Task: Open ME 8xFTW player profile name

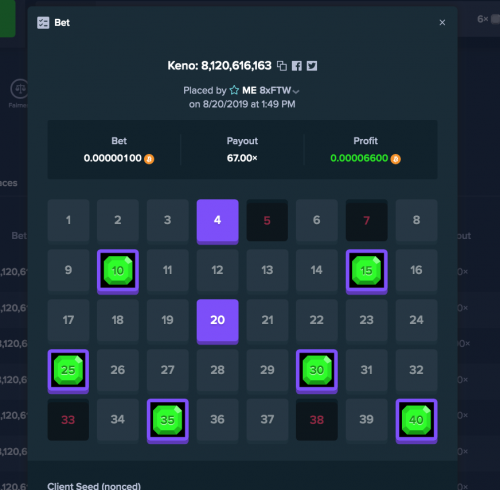Action: coord(267,90)
